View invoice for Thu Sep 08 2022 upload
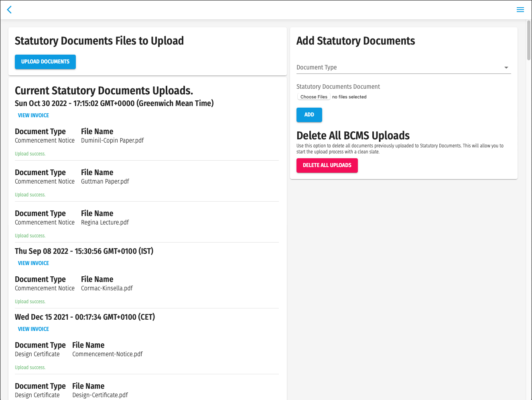Screen dimensions: 532x400 point(33,263)
